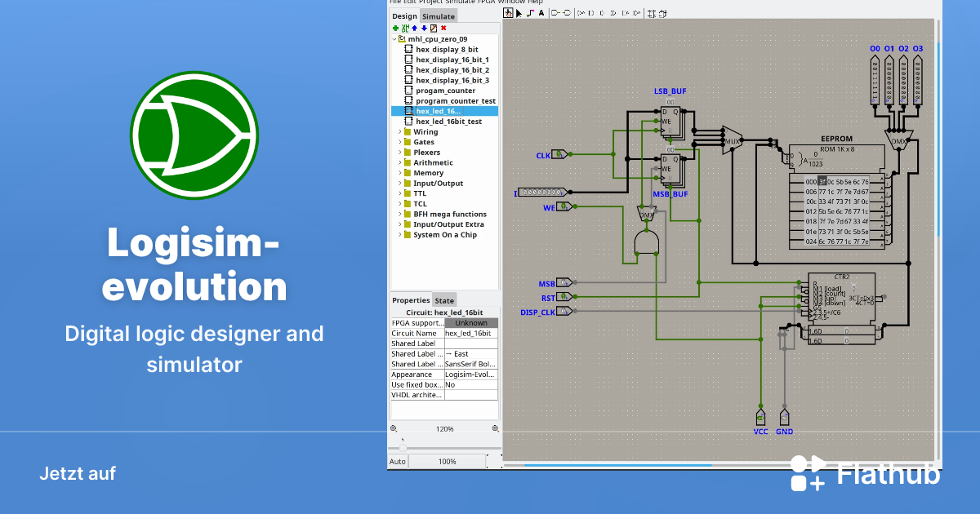Select the Text tool

point(541,14)
